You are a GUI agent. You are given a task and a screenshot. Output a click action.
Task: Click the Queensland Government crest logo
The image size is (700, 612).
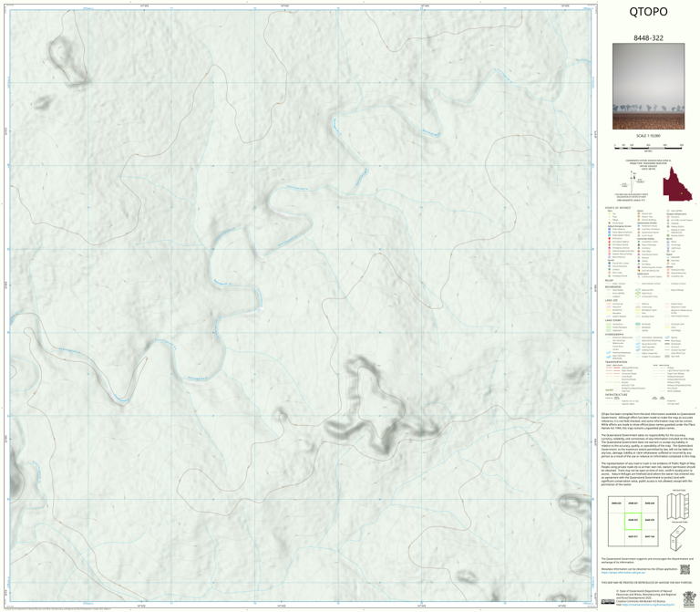690,598
